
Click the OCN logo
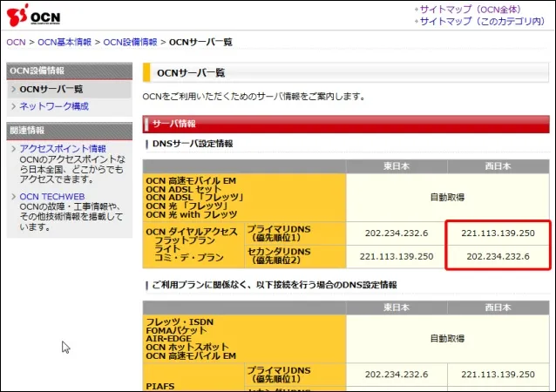pyautogui.click(x=33, y=15)
